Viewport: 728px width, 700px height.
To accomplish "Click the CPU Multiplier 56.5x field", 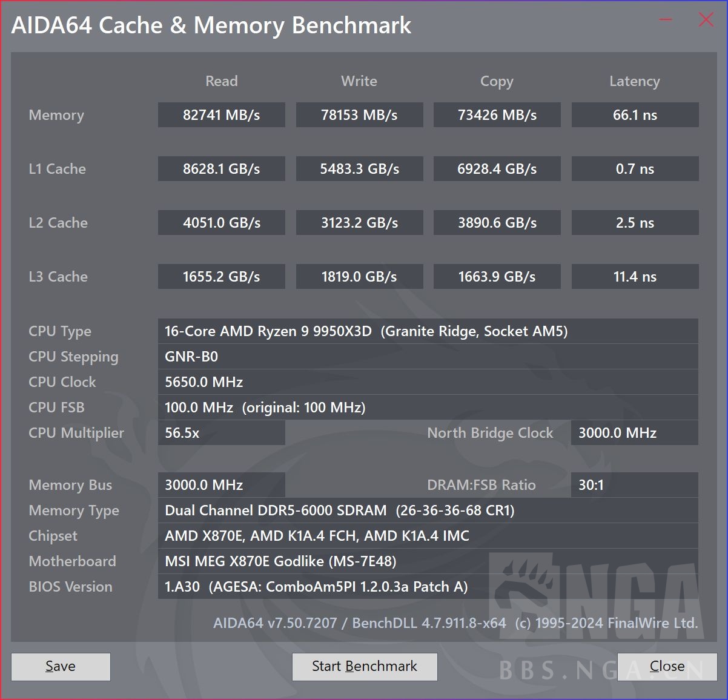I will coord(221,433).
